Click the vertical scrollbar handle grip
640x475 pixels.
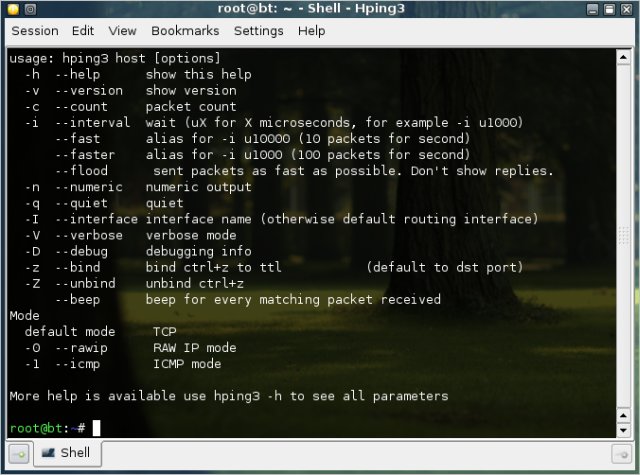click(623, 236)
